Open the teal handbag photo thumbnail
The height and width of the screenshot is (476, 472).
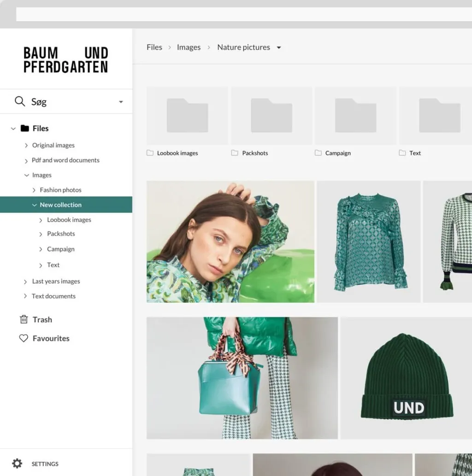(242, 378)
